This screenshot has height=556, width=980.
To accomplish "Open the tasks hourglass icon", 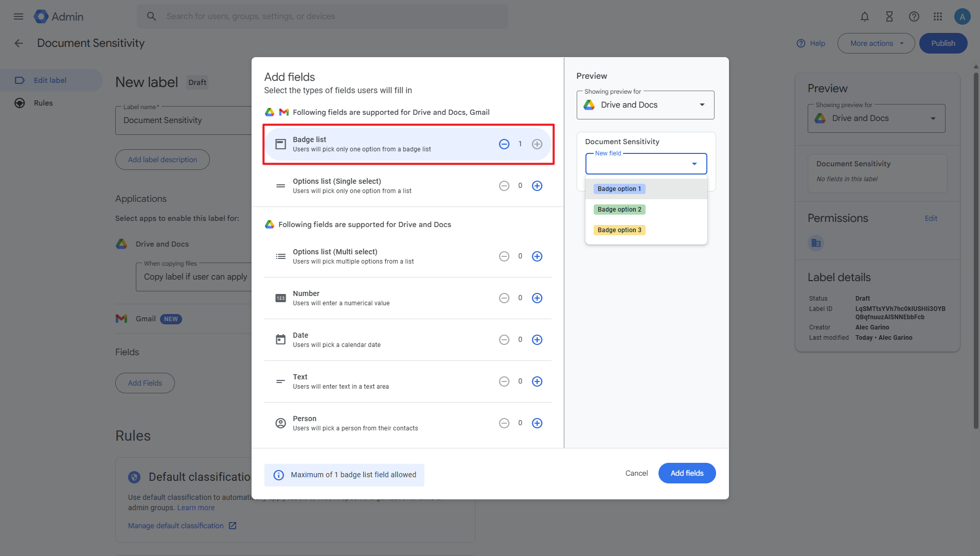I will coord(889,16).
